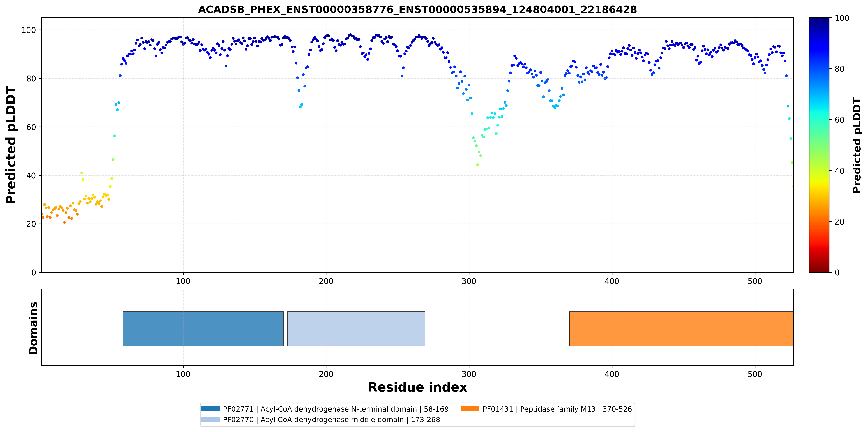Click the pLDDT colorbar gradient
The height and width of the screenshot is (432, 868).
coord(819,145)
